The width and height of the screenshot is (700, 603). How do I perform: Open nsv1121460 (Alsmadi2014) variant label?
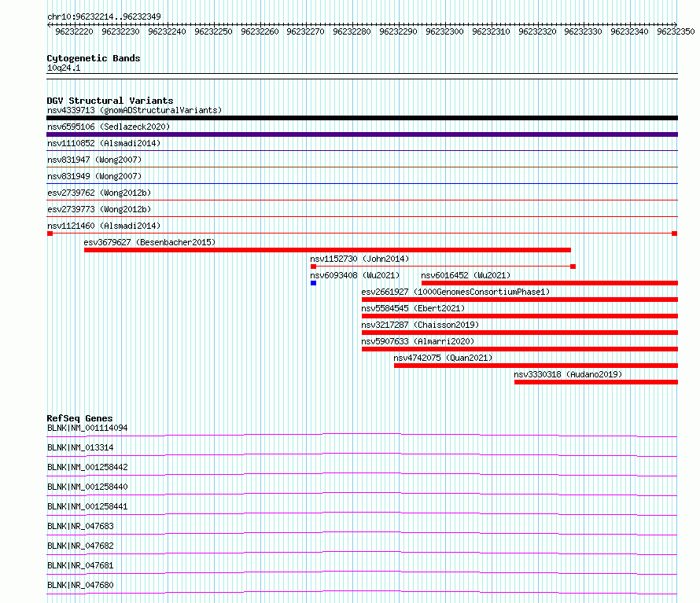(x=104, y=226)
